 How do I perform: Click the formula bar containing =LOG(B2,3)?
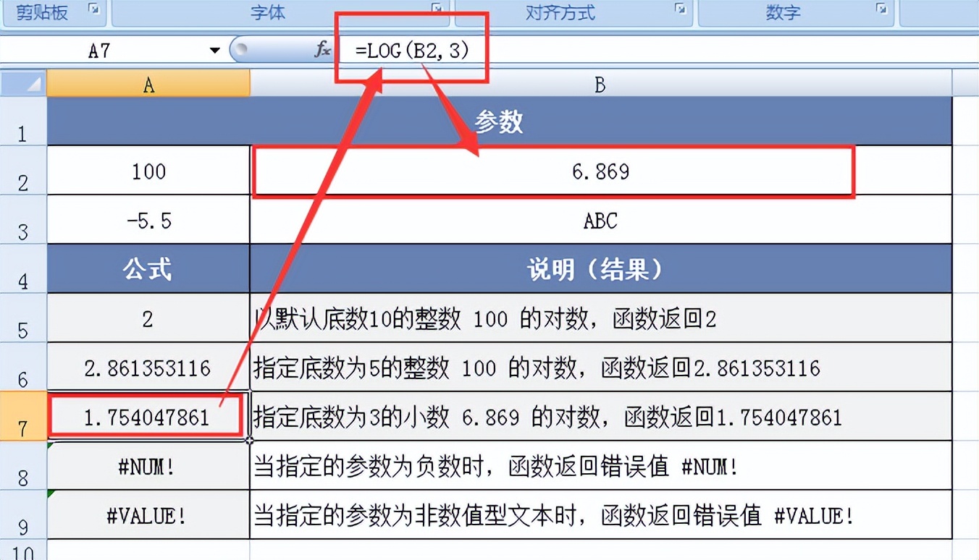pos(655,51)
